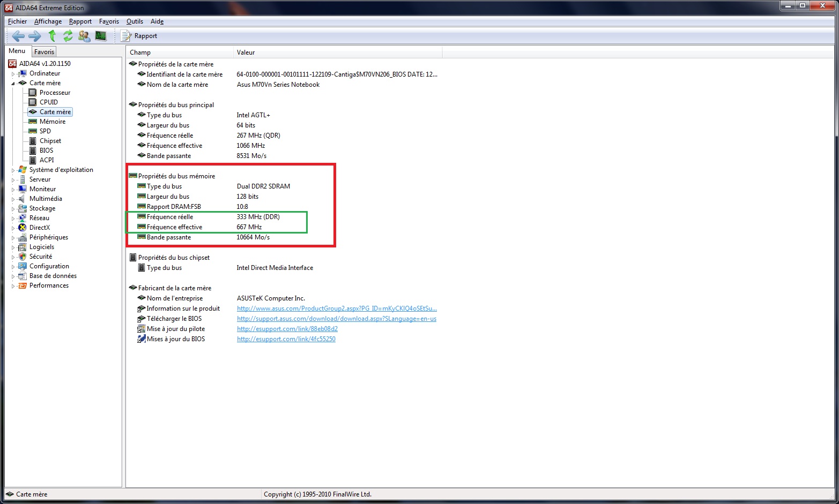The height and width of the screenshot is (504, 839).
Task: Click the back navigation arrow icon
Action: coord(18,36)
